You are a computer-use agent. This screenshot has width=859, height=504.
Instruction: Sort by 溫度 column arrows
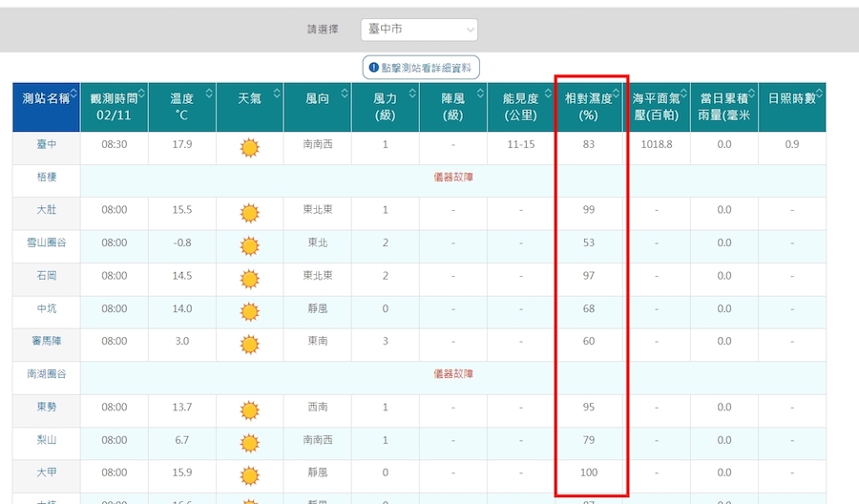(x=209, y=93)
